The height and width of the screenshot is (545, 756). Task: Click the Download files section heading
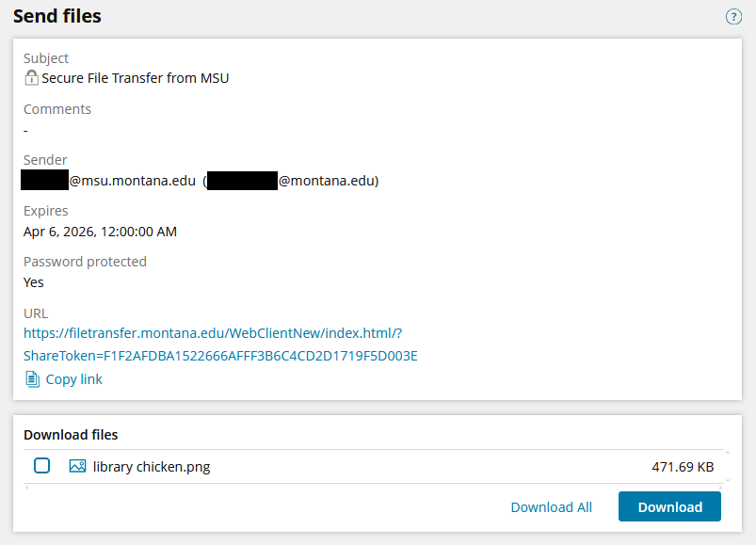click(x=70, y=434)
